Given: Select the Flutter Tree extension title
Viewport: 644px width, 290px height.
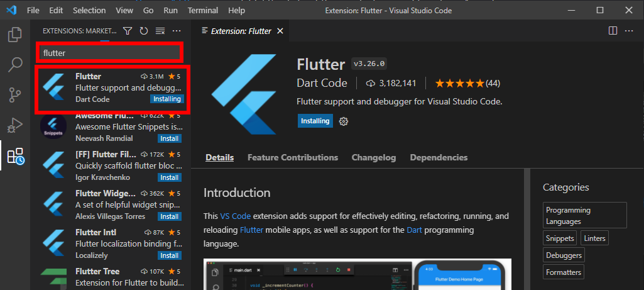Looking at the screenshot, I should (x=97, y=271).
